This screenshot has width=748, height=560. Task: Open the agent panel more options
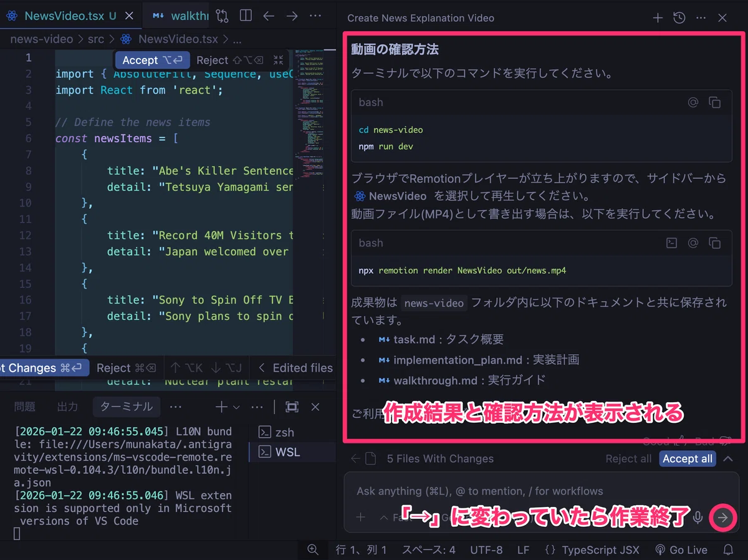click(701, 18)
